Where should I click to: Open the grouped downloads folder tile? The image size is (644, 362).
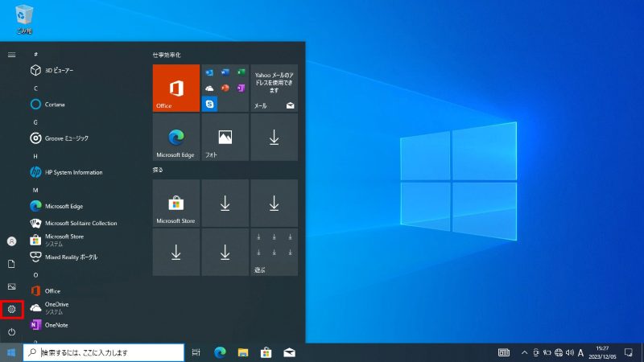click(x=274, y=252)
